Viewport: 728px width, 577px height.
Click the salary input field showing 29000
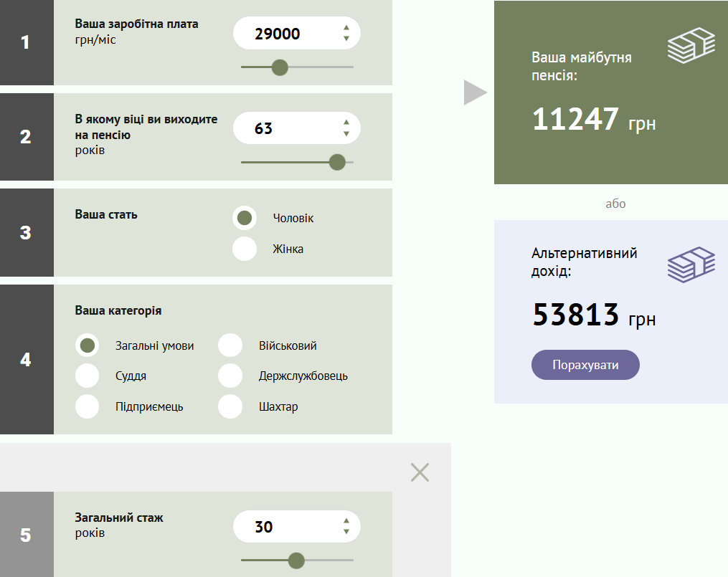283,34
